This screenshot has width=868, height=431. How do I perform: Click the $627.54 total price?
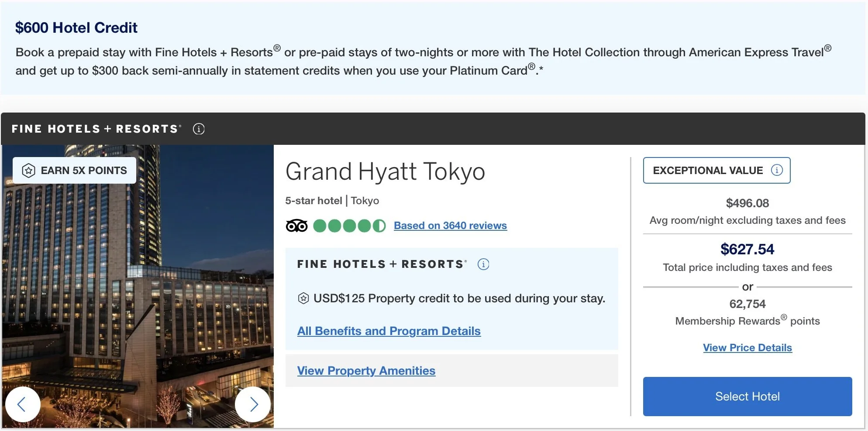point(747,249)
